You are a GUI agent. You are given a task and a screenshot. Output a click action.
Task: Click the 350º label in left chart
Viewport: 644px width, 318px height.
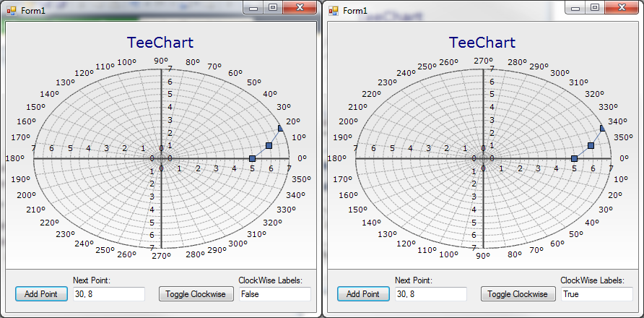click(x=302, y=179)
